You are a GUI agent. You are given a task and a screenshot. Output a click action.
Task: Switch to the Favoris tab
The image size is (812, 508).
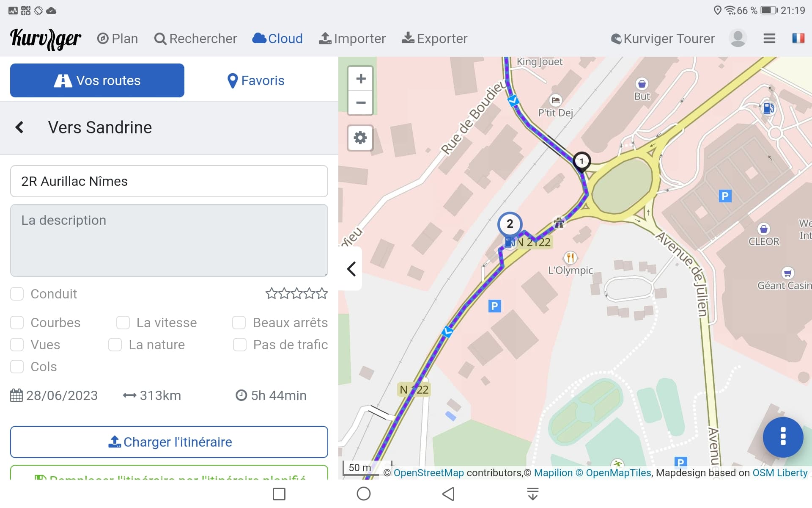coord(256,80)
